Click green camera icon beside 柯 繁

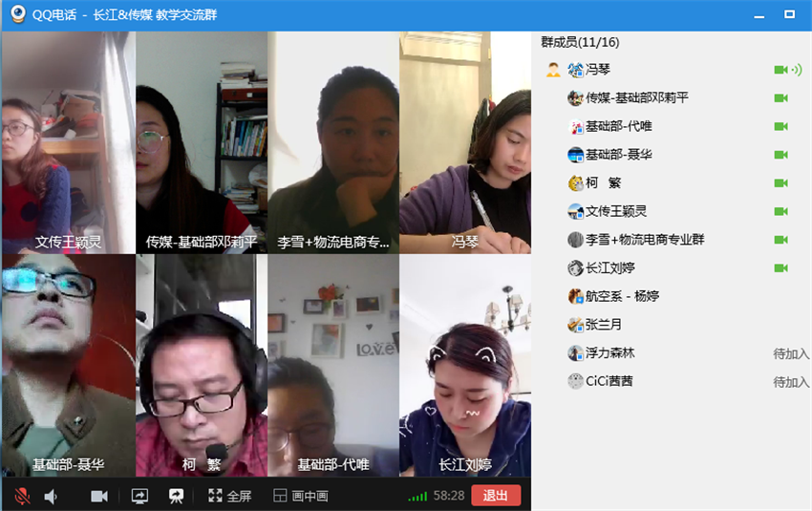780,182
